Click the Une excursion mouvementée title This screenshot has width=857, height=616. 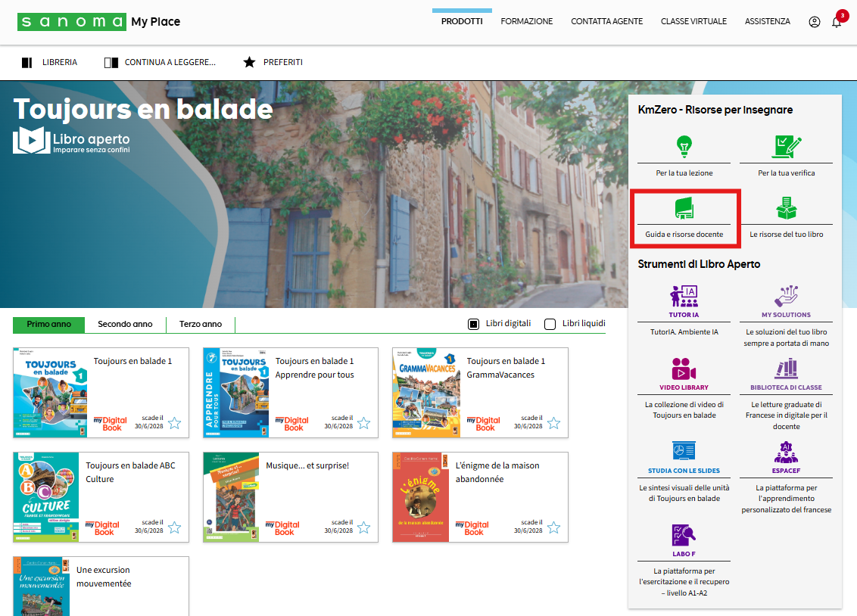tap(104, 577)
